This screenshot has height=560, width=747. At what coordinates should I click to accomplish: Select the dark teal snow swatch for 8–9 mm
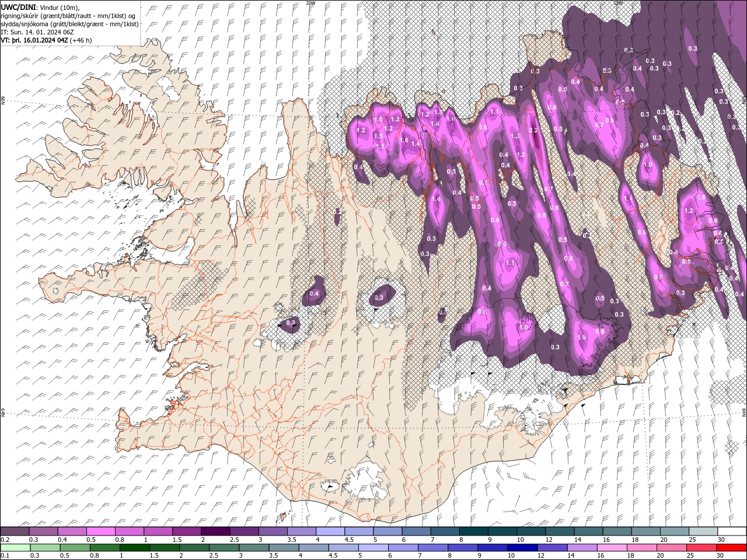(x=473, y=531)
